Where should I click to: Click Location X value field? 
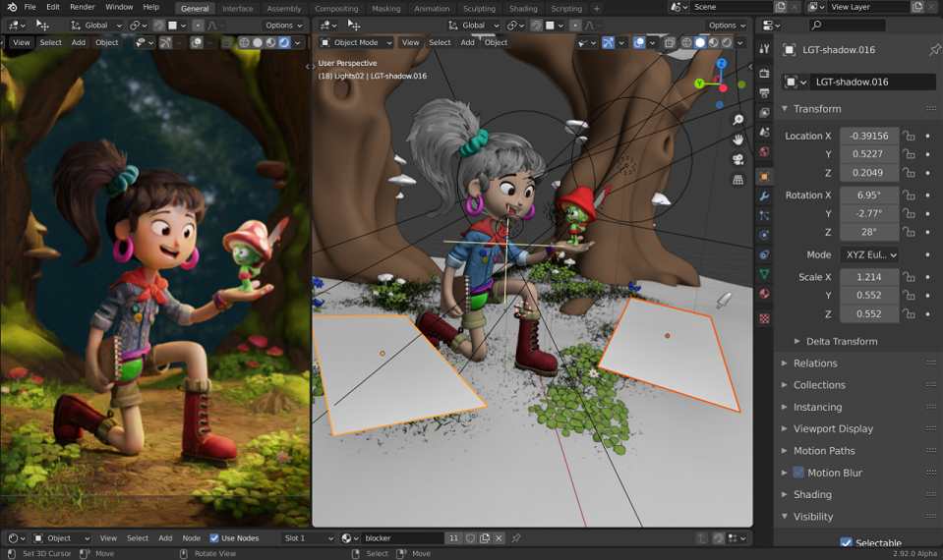point(869,137)
